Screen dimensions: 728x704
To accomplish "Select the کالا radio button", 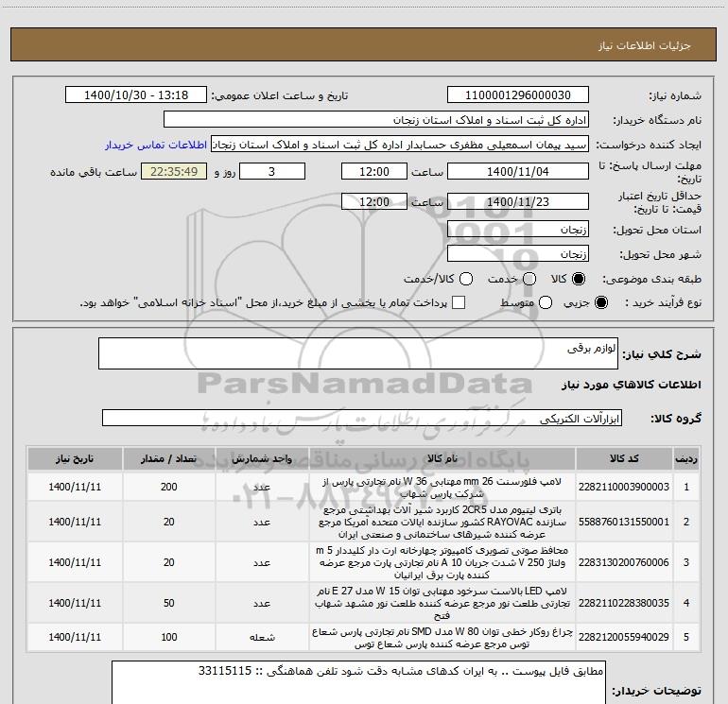I will [579, 279].
